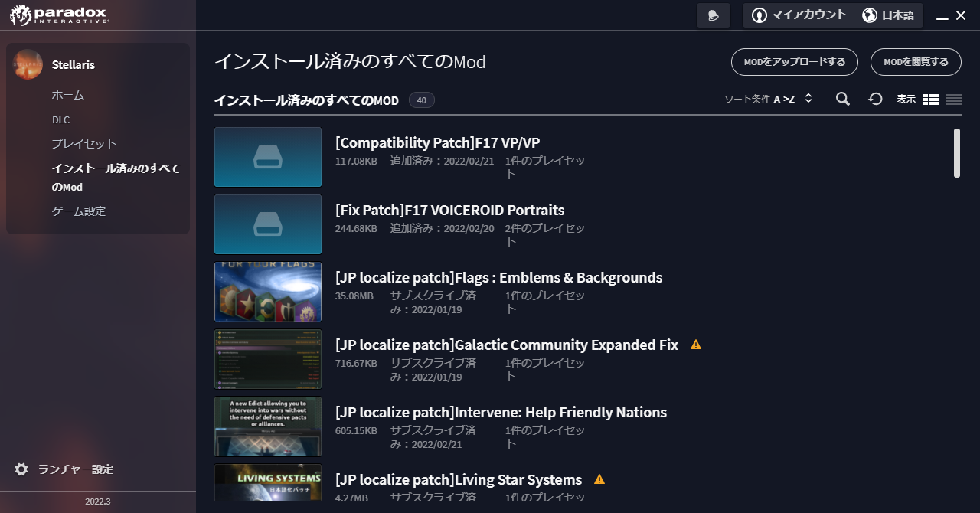Click the installed mod count badge 40
The height and width of the screenshot is (513, 980).
coord(422,100)
